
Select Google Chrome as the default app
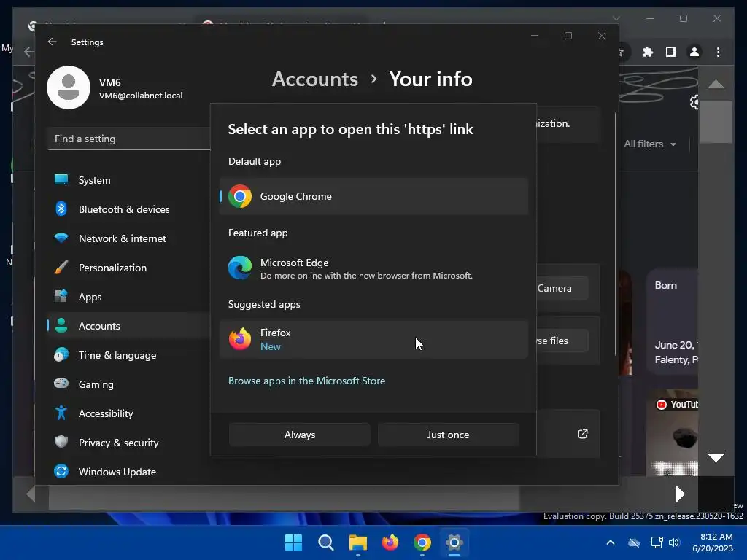373,196
